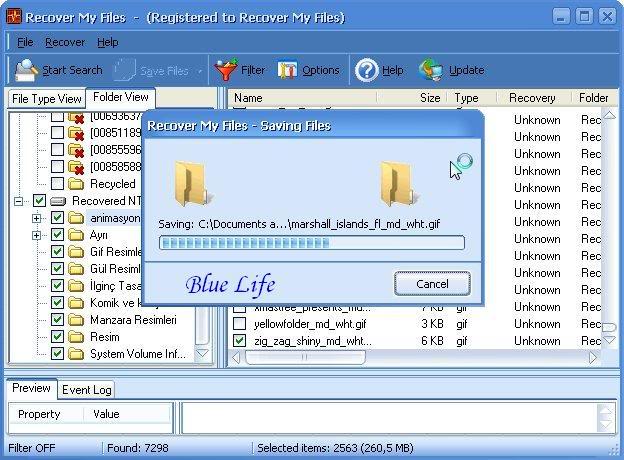Open the Save Files dropdown arrow
The image size is (624, 460).
point(200,71)
